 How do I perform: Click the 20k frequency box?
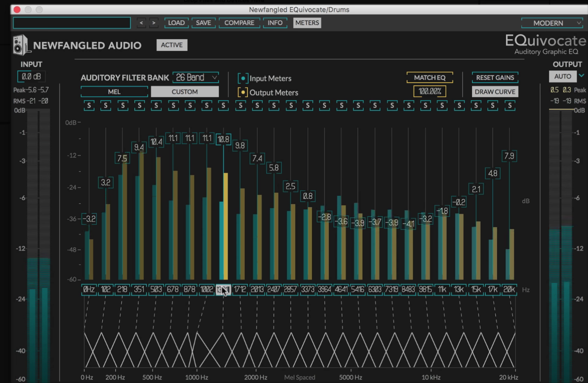click(509, 290)
